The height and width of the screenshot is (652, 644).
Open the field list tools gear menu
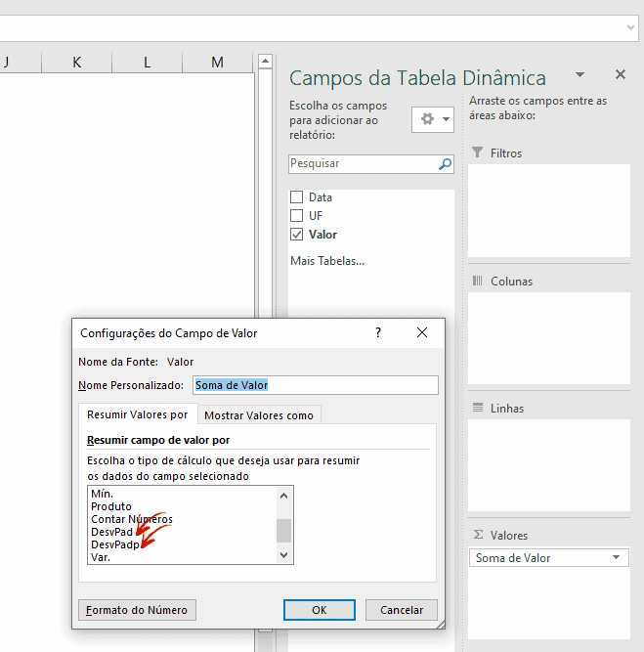coord(432,119)
